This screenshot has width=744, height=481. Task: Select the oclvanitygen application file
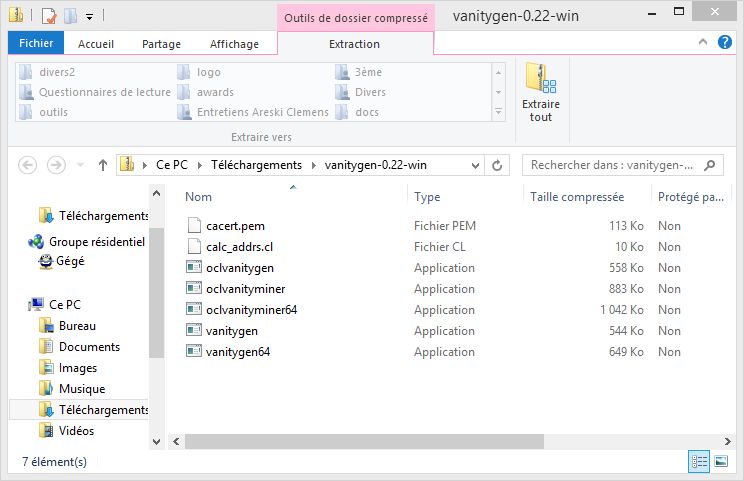pyautogui.click(x=239, y=268)
